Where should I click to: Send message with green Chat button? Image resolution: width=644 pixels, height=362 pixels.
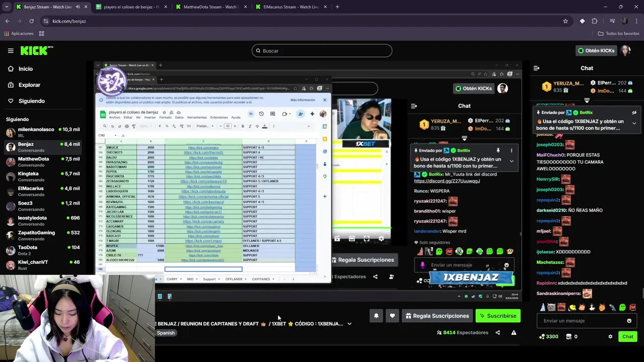[628, 336]
